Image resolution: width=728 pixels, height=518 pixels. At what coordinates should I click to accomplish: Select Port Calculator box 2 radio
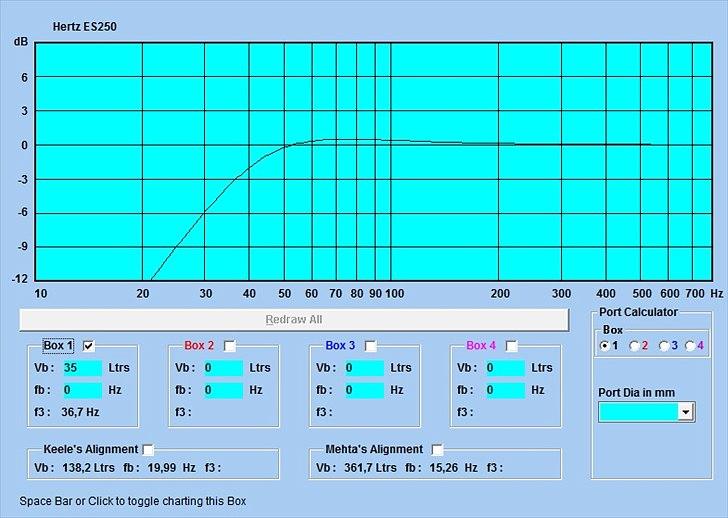633,346
